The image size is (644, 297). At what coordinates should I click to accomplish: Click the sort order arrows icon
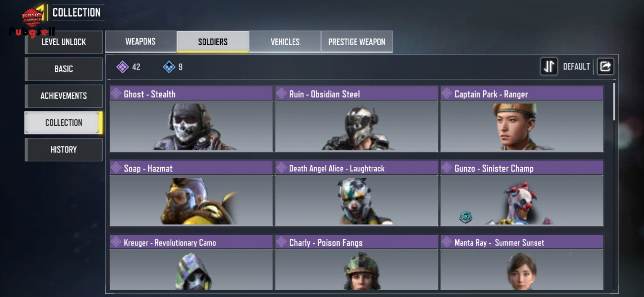coord(549,66)
